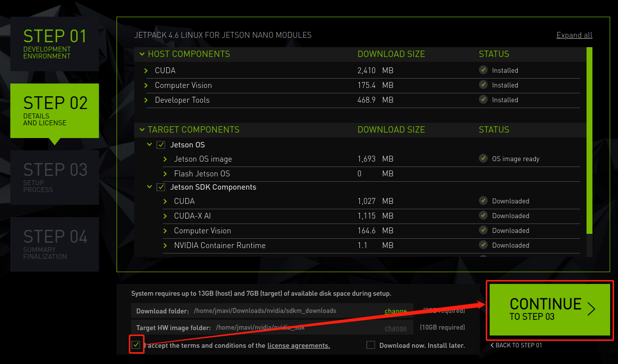The image size is (618, 364).
Task: Click the 1,693 MB Jetson OS image size
Action: pyautogui.click(x=375, y=159)
